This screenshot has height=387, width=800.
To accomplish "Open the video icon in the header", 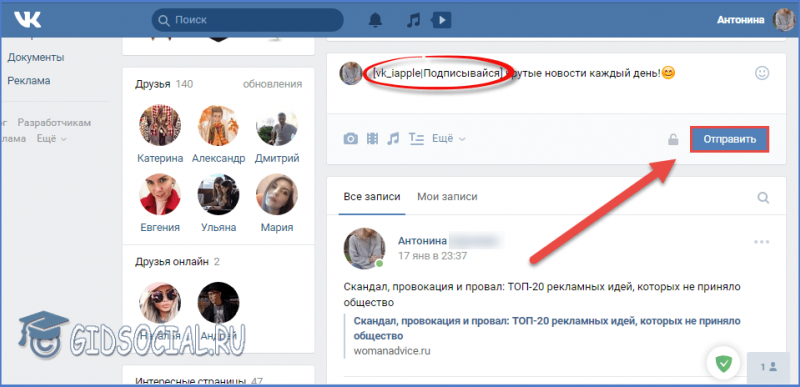I will 441,20.
